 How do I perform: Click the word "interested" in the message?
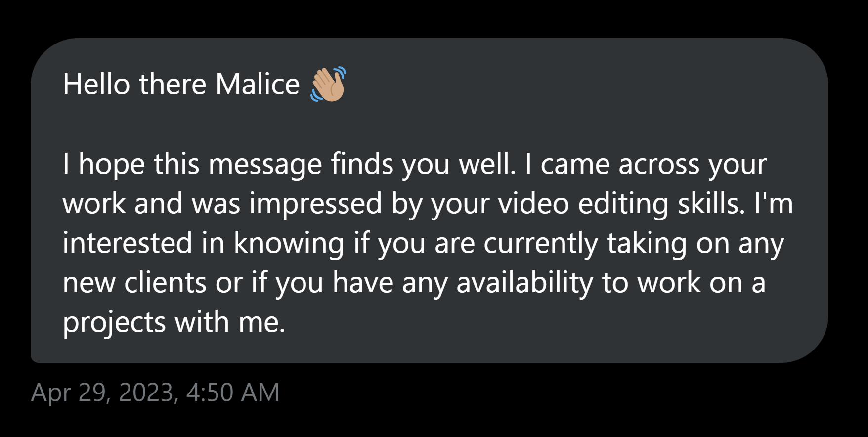[x=128, y=243]
